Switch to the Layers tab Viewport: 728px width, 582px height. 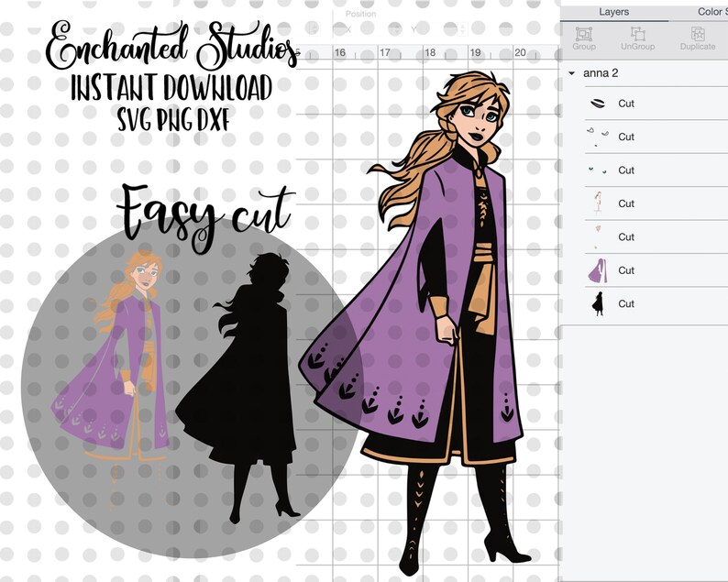click(x=613, y=12)
